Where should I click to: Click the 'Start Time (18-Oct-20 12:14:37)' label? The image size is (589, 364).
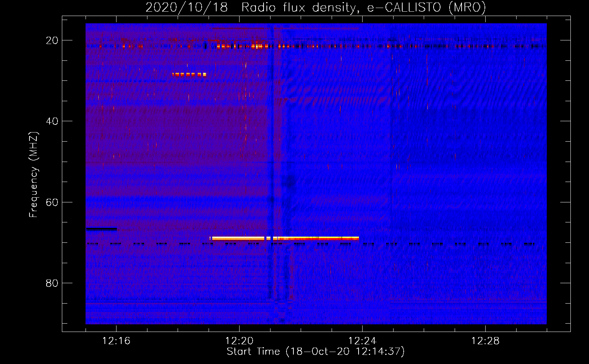[x=316, y=352]
